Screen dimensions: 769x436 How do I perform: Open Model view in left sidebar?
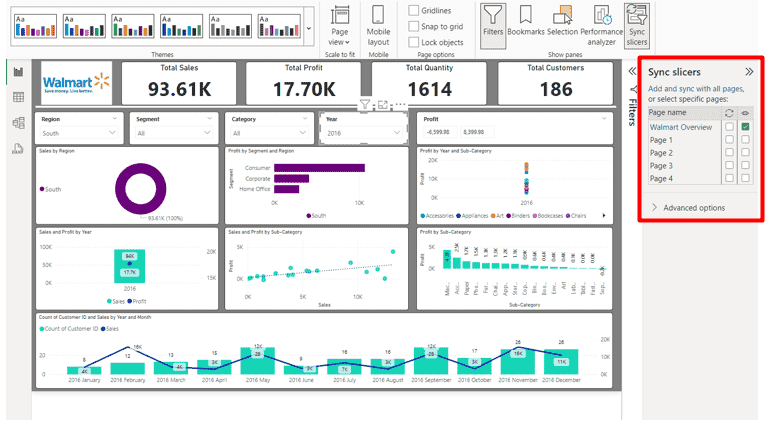19,123
